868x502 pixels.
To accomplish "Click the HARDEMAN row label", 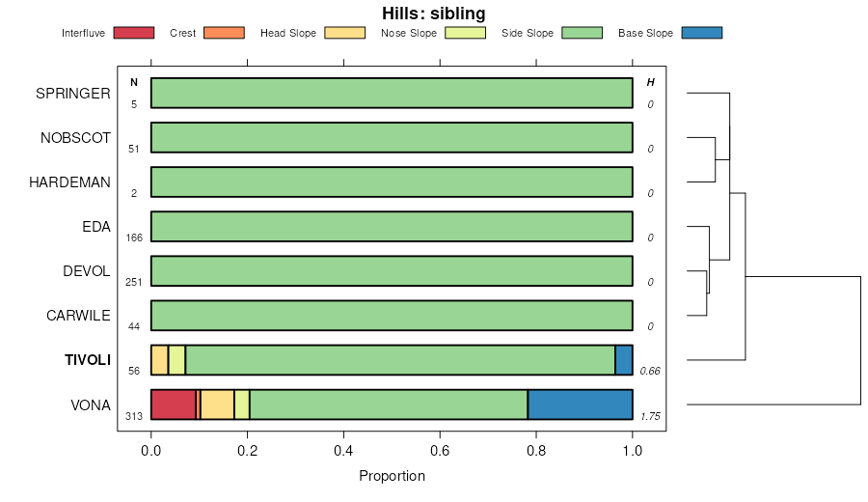I will click(69, 182).
